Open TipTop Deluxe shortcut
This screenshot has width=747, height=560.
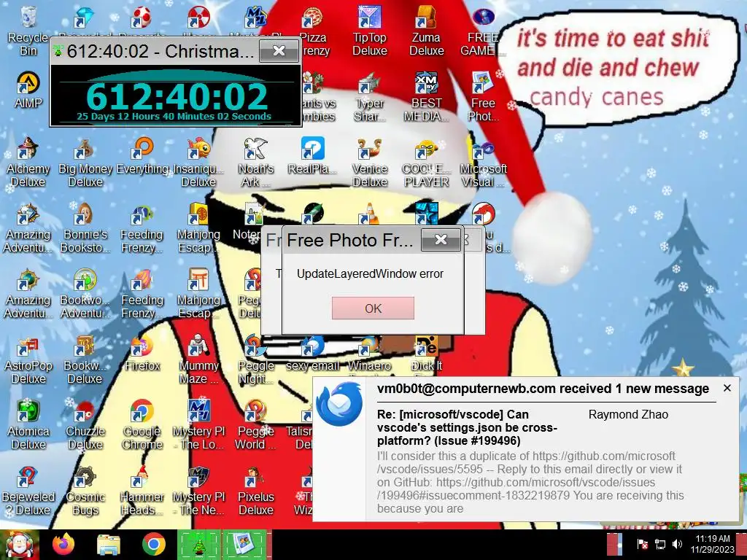click(x=369, y=31)
